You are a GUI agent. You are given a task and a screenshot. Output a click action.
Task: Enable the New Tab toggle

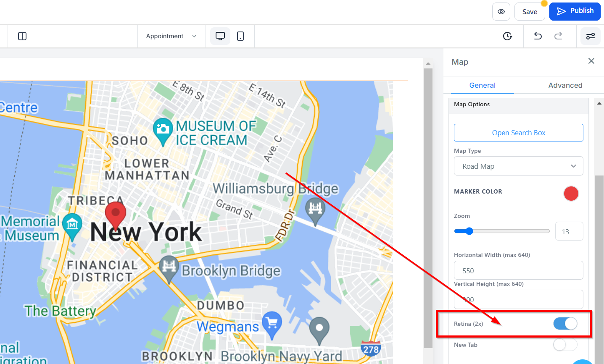[x=565, y=345]
